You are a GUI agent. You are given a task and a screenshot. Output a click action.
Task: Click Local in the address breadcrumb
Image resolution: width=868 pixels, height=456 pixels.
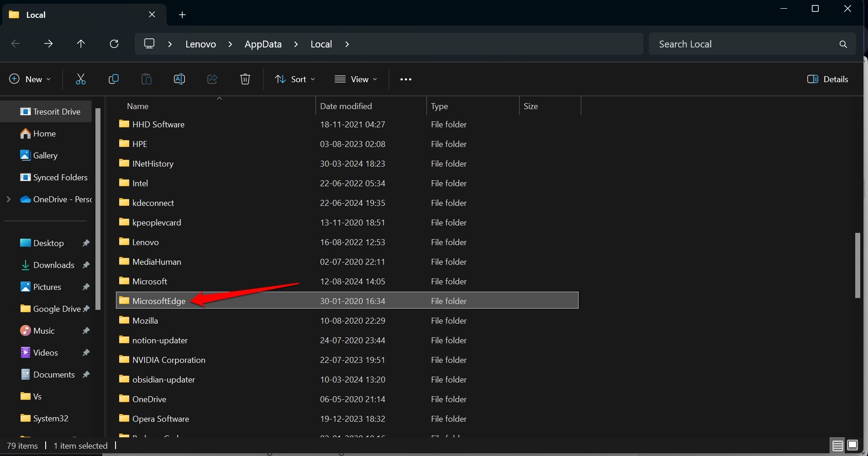coord(321,44)
